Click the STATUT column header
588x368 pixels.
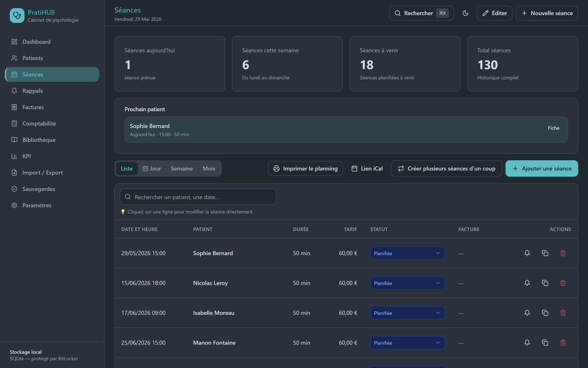tap(379, 229)
